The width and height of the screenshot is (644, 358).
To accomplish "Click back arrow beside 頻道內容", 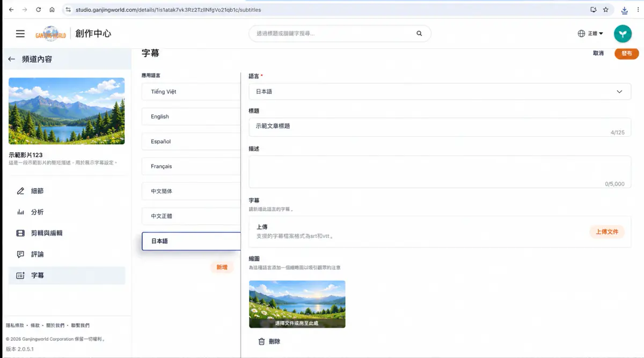I will [x=11, y=59].
